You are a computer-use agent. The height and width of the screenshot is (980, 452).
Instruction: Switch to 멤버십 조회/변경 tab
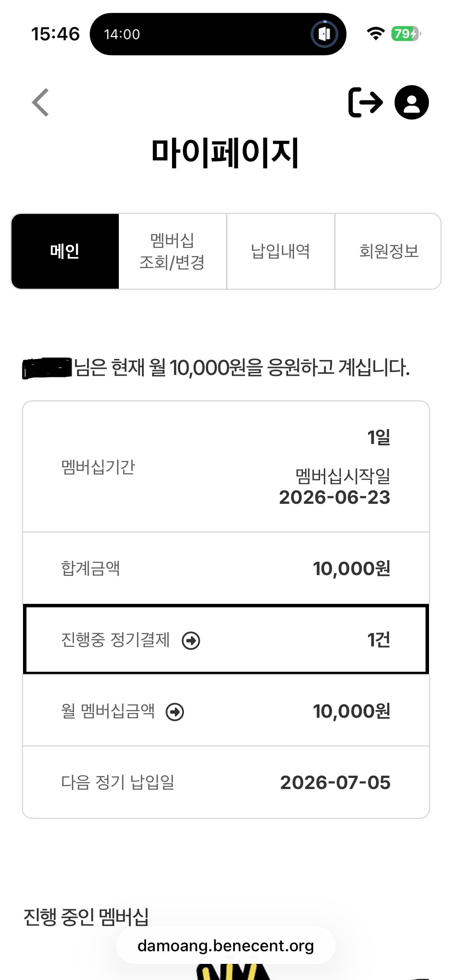point(173,251)
